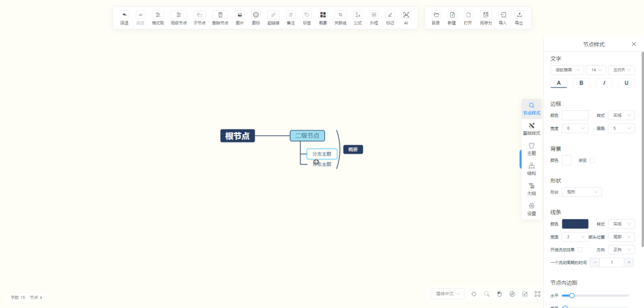Increase flow period with plus button
Viewport: 644px width, 308px height.
(x=628, y=263)
